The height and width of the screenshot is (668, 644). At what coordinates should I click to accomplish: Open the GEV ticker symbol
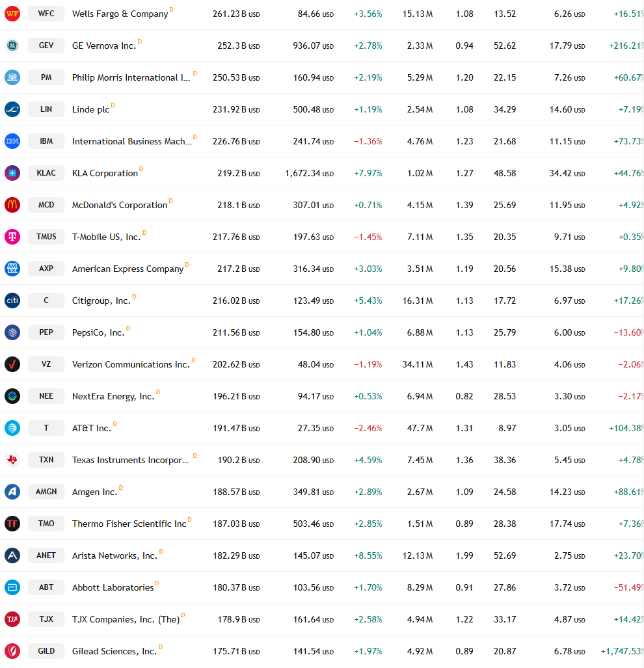pyautogui.click(x=46, y=46)
